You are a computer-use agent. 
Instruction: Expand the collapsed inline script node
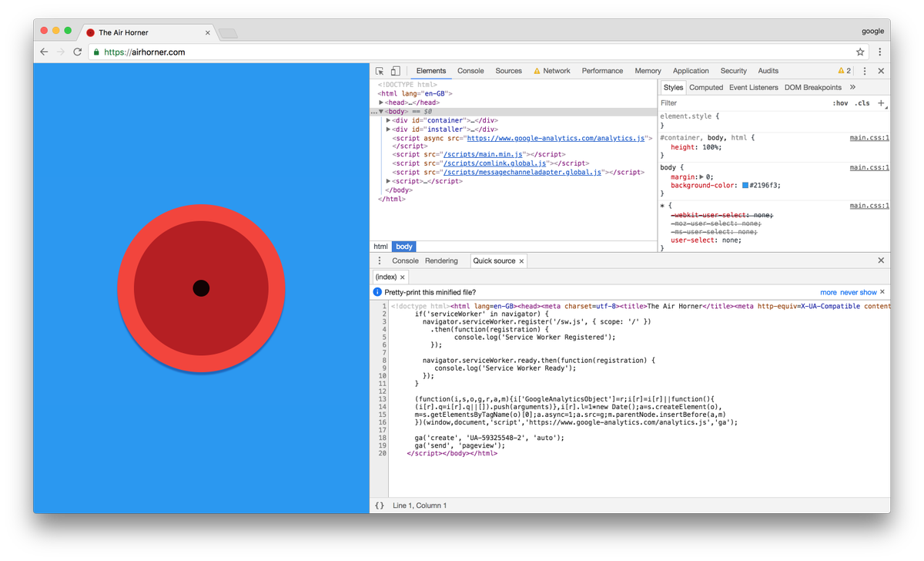(x=388, y=181)
